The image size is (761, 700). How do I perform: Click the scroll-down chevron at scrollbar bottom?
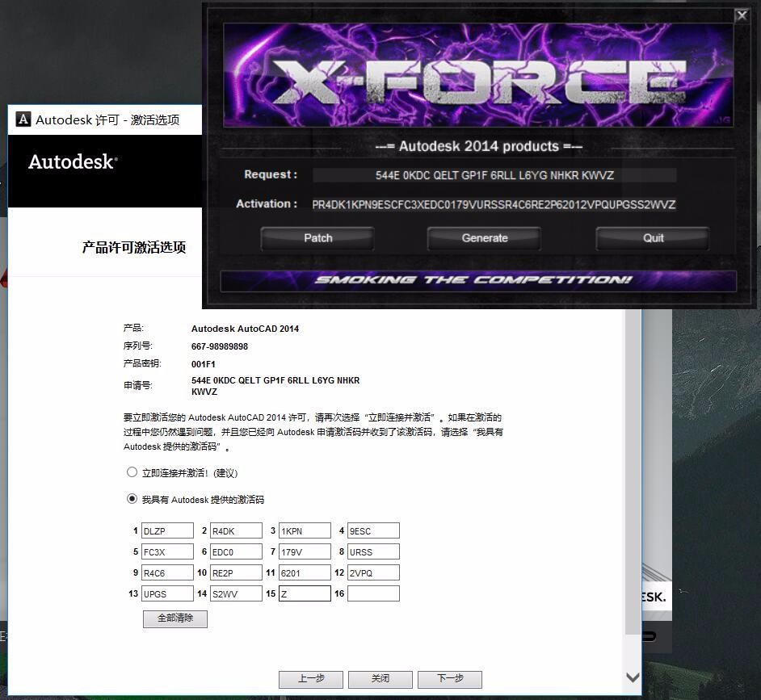pyautogui.click(x=633, y=677)
